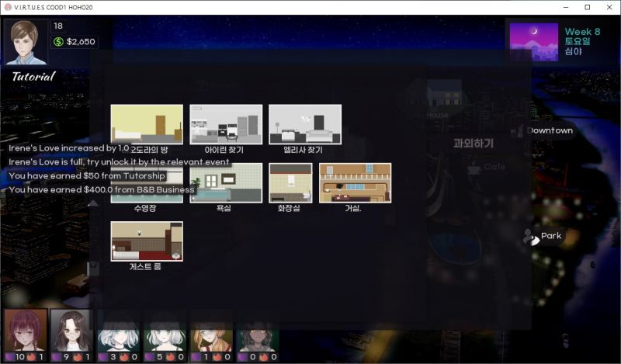
Task: Open the 엘리사 찾기 room thumbnail
Action: tap(305, 124)
